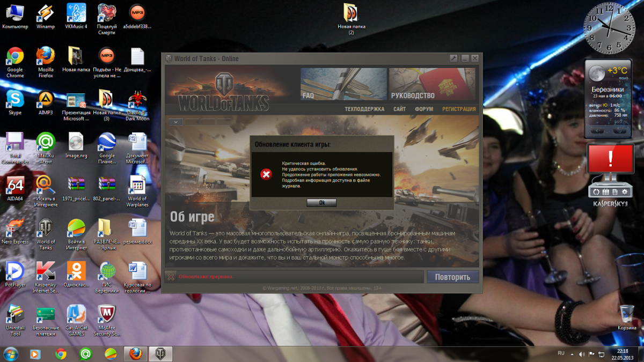Open the Поцелуй Смерти shortcut

pos(107,19)
